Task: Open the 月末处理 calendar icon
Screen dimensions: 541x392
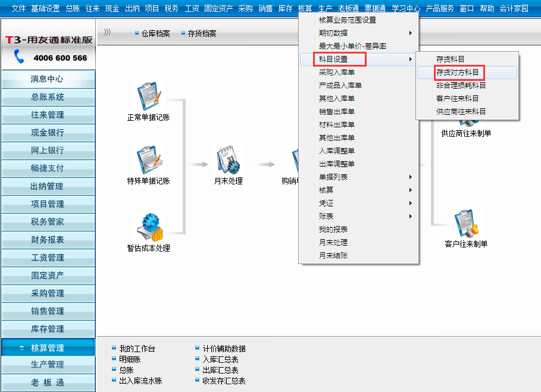Action: tap(228, 159)
